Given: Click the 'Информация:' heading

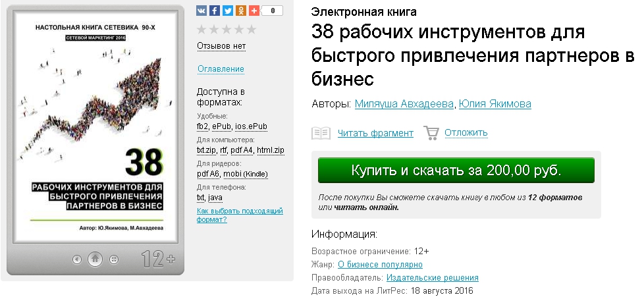Looking at the screenshot, I should tap(344, 234).
